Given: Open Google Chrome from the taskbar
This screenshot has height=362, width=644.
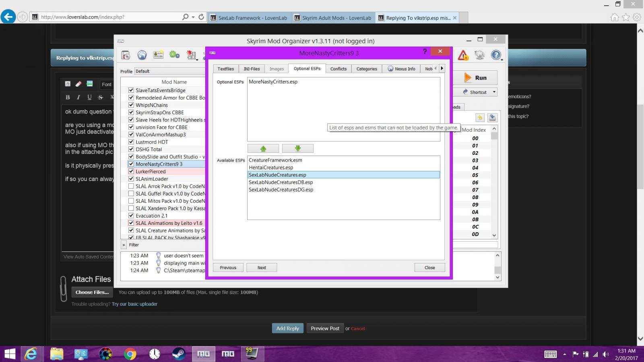Looking at the screenshot, I should click(130, 354).
